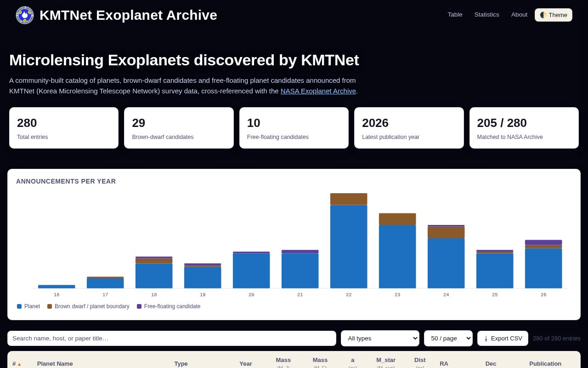The width and height of the screenshot is (588, 368).
Task: Click the x-axis label 22
Action: click(x=349, y=295)
